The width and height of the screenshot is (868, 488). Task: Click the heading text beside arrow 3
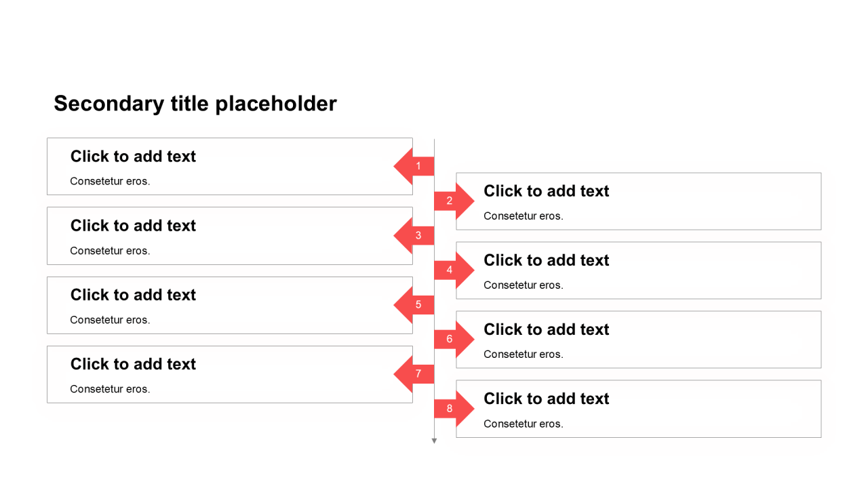(x=133, y=226)
